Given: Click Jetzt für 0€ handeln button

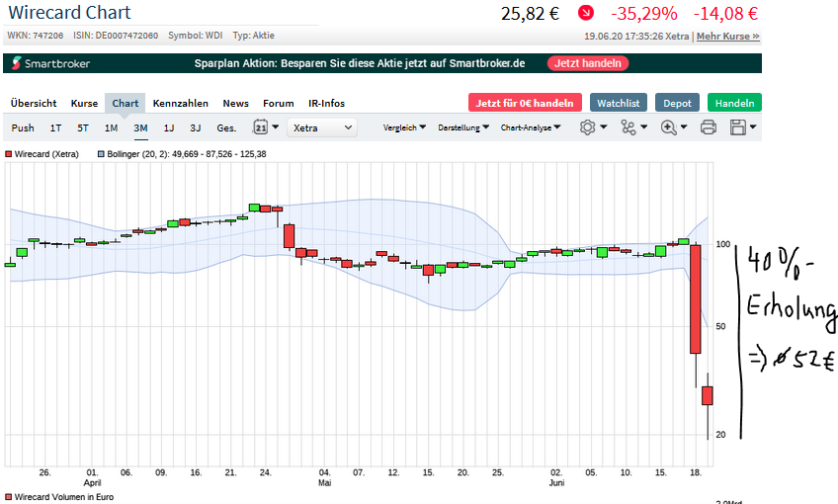Looking at the screenshot, I should [525, 103].
